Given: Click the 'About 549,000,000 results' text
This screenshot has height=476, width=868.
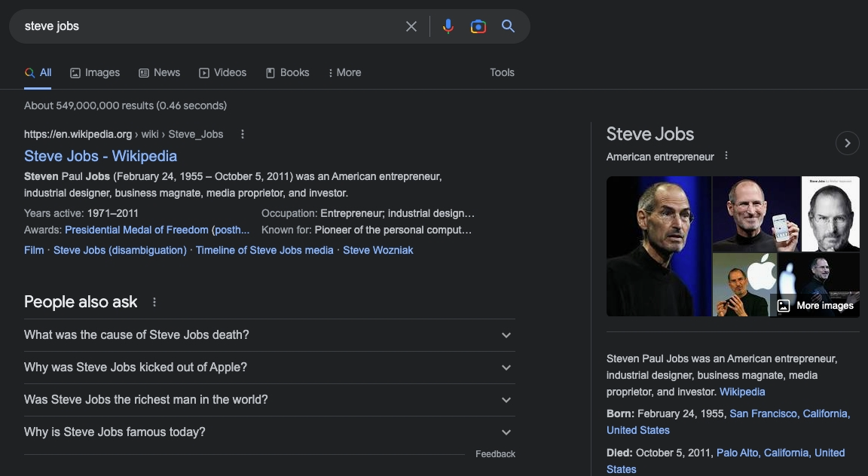Looking at the screenshot, I should click(126, 105).
